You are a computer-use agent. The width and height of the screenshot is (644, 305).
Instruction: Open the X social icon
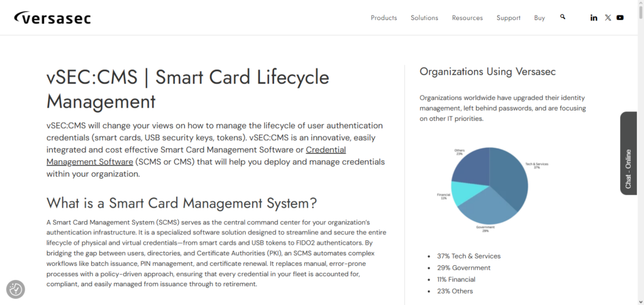tap(608, 18)
